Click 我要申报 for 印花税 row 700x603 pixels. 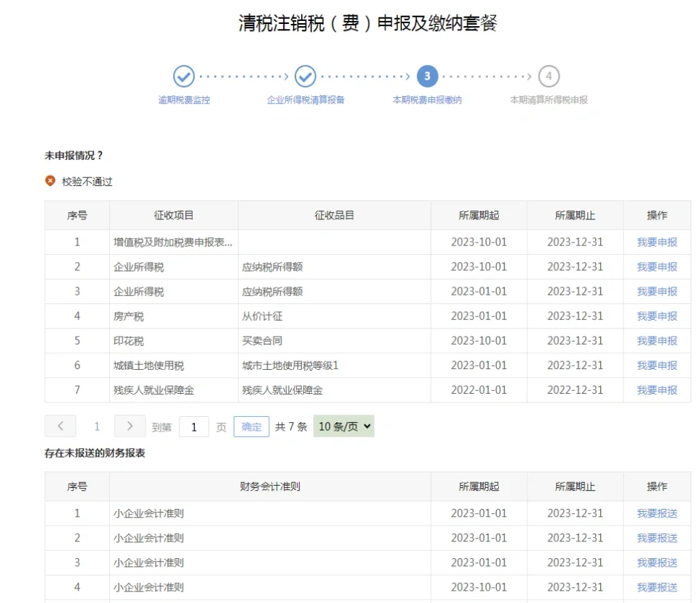(657, 341)
